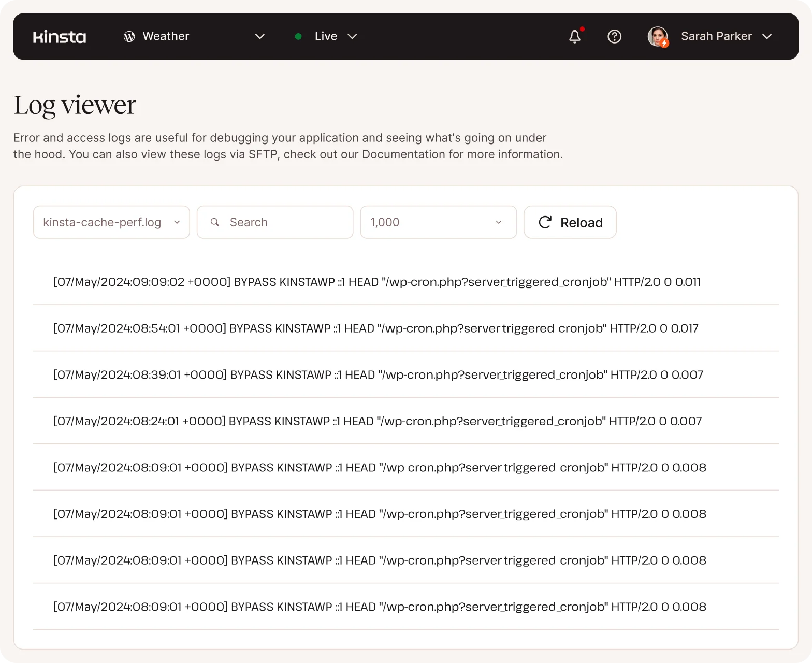Select the log entry timestamped 08:54:01
The height and width of the screenshot is (663, 812).
[x=375, y=328]
